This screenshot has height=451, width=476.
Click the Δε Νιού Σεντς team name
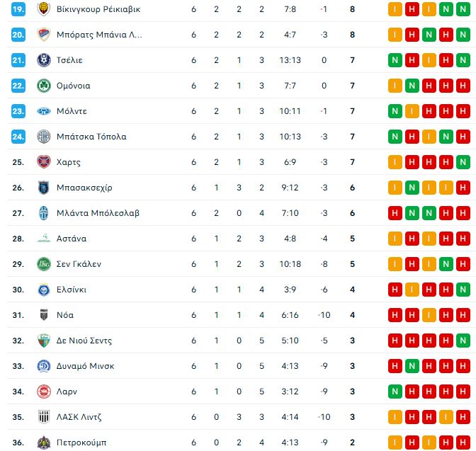[84, 341]
